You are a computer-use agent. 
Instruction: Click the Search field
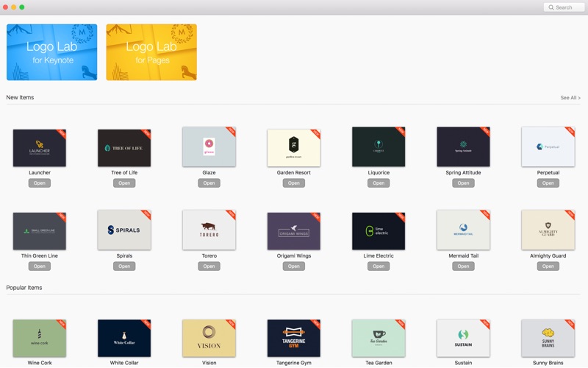coord(564,7)
